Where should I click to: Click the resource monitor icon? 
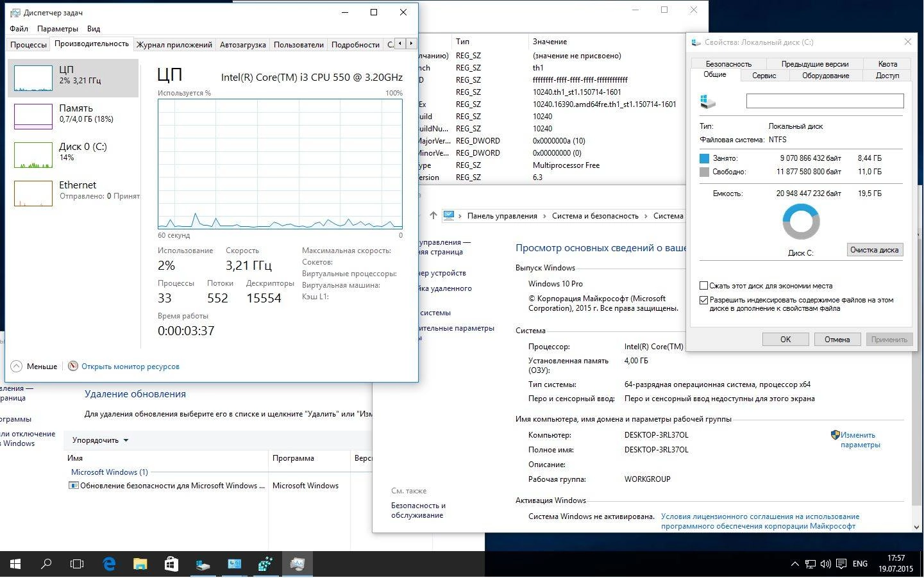tap(73, 366)
